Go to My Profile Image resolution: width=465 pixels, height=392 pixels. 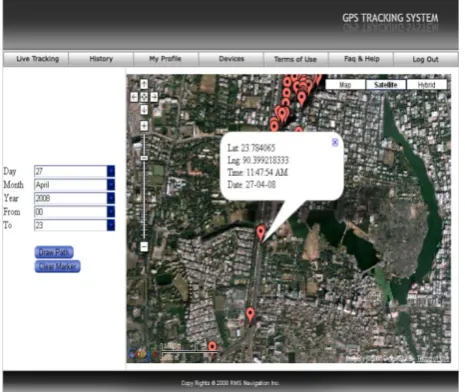point(165,59)
